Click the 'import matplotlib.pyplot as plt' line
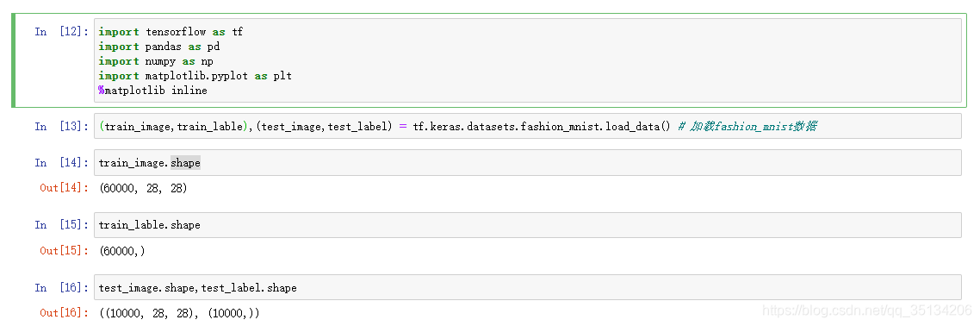Screen dimensions: 980x326 pos(195,76)
